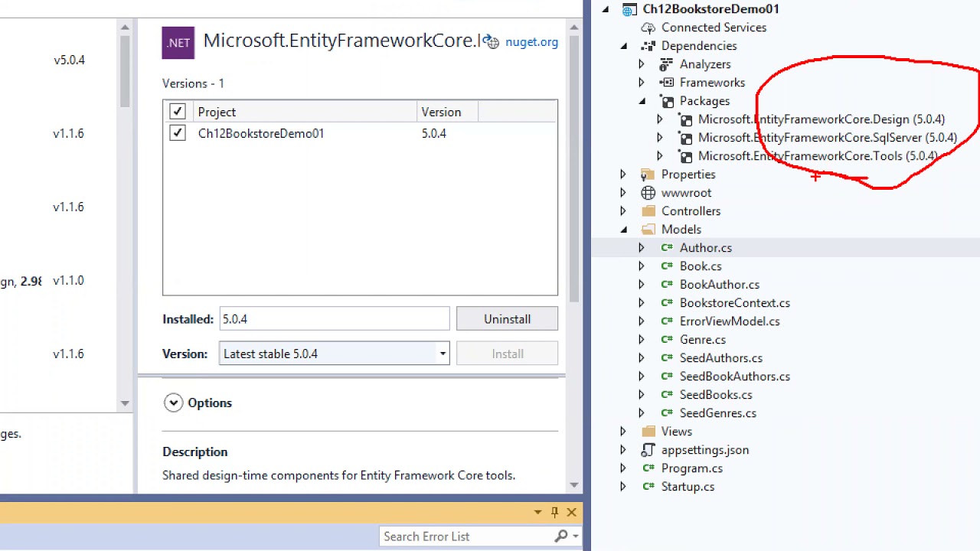Select the Controllers folder
This screenshot has width=980, height=551.
691,211
